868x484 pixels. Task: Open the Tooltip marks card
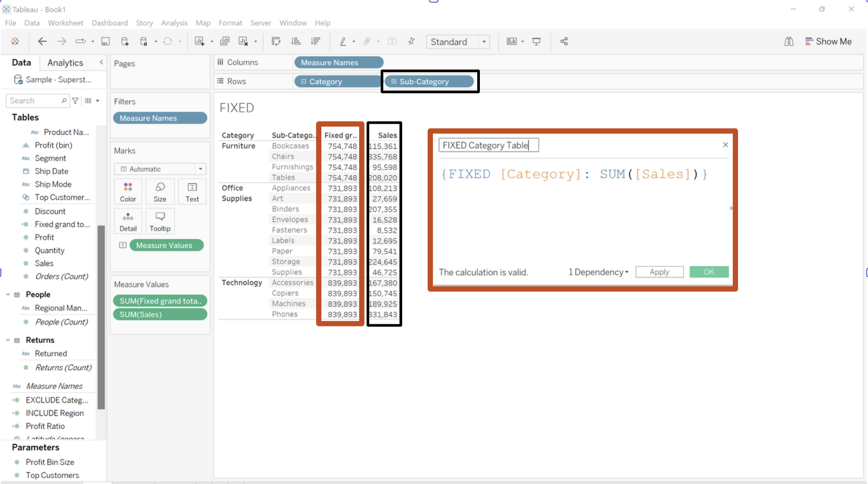[x=160, y=222]
